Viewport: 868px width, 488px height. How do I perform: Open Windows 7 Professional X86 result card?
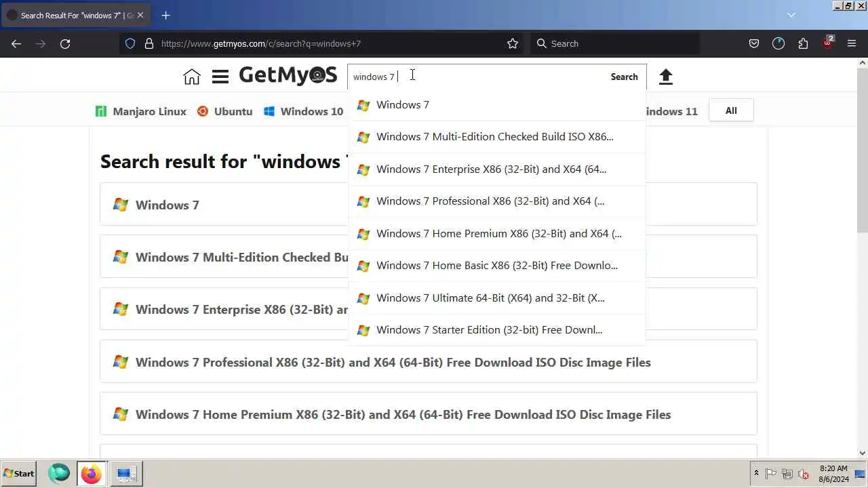pyautogui.click(x=429, y=361)
